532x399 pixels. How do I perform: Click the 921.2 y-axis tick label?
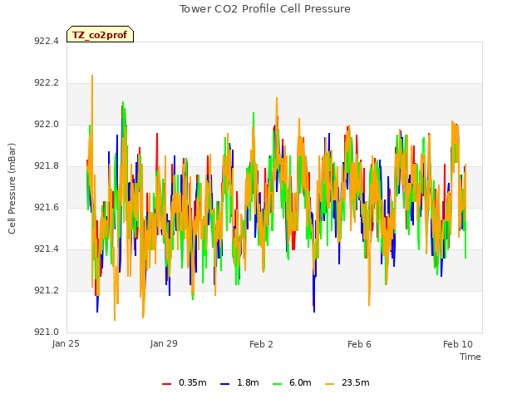47,290
